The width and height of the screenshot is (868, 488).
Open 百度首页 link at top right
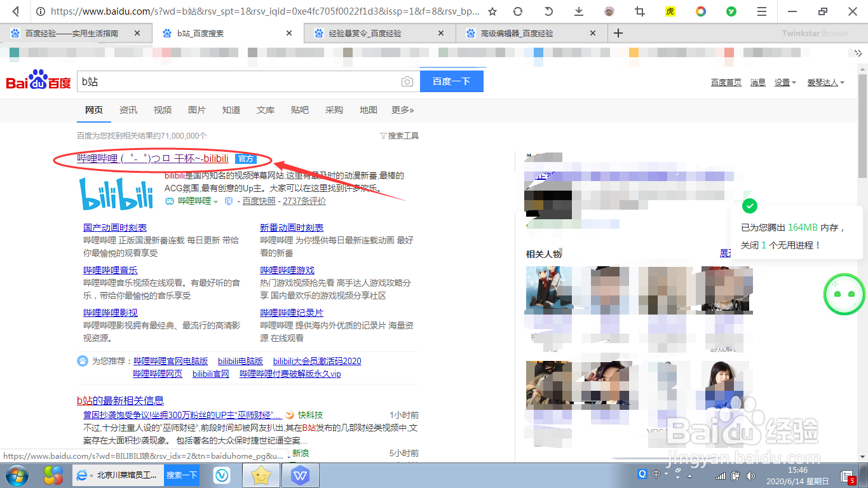[726, 83]
